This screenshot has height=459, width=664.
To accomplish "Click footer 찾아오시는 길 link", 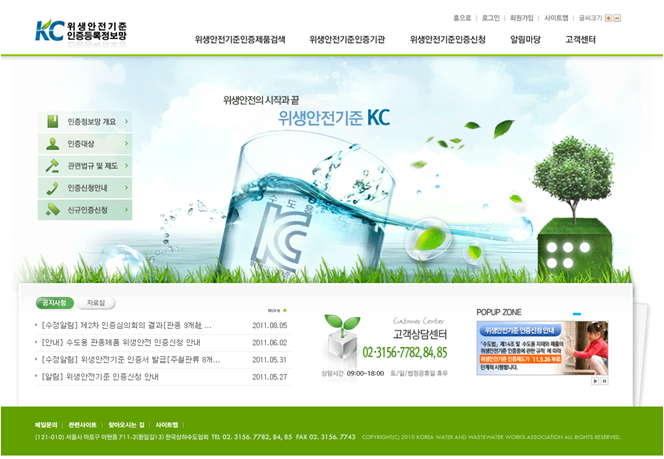I will 126,425.
